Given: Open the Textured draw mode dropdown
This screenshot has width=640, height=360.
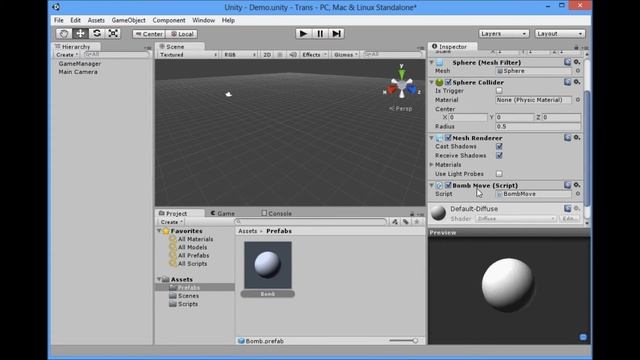Looking at the screenshot, I should pos(188,55).
